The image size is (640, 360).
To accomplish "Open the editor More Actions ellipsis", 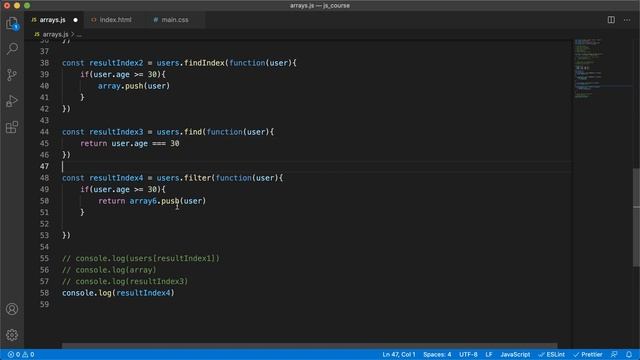I will tap(627, 20).
